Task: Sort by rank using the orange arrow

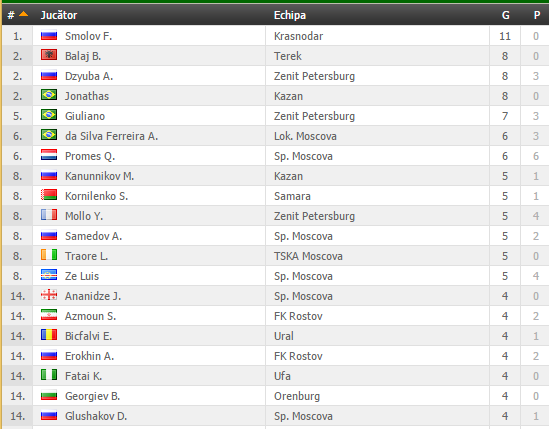Action: [x=23, y=14]
